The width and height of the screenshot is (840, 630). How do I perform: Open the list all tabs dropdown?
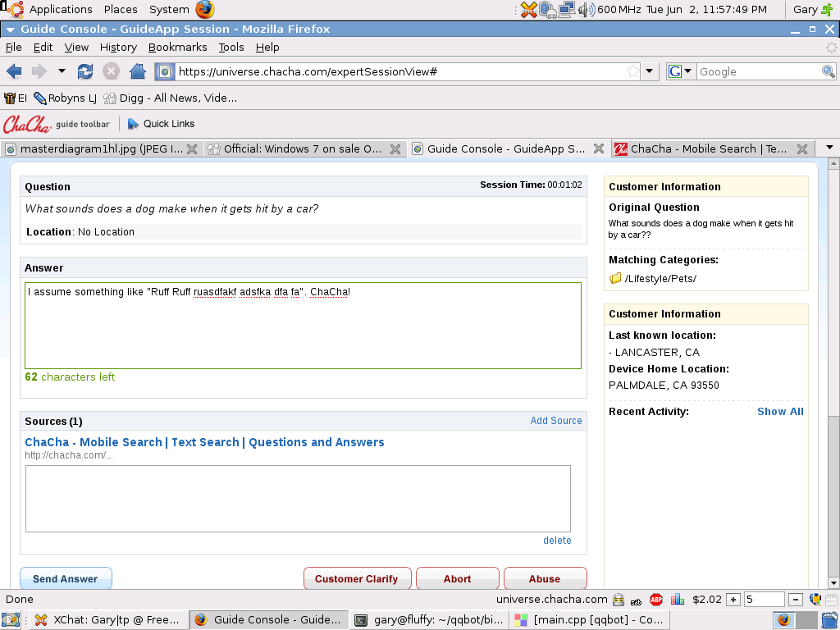coord(829,148)
